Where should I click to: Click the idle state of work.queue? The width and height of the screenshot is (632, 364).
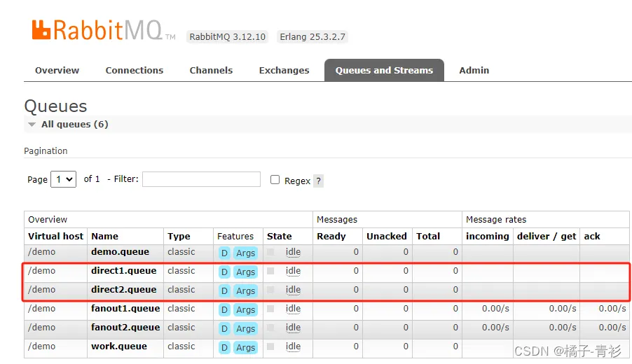click(x=293, y=346)
